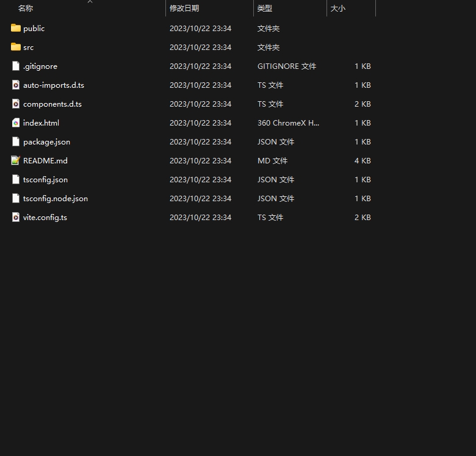The width and height of the screenshot is (476, 456).
Task: Click the 2 KB size of components.d.ts
Action: (x=362, y=104)
